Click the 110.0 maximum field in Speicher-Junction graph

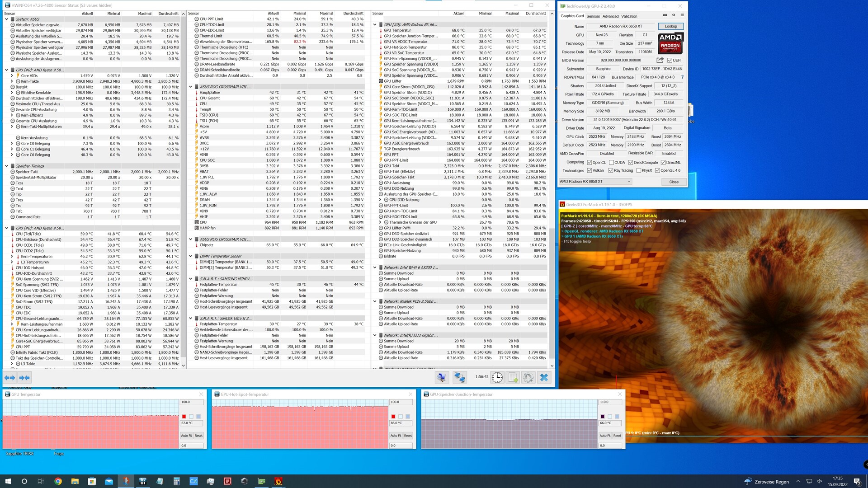pos(610,402)
